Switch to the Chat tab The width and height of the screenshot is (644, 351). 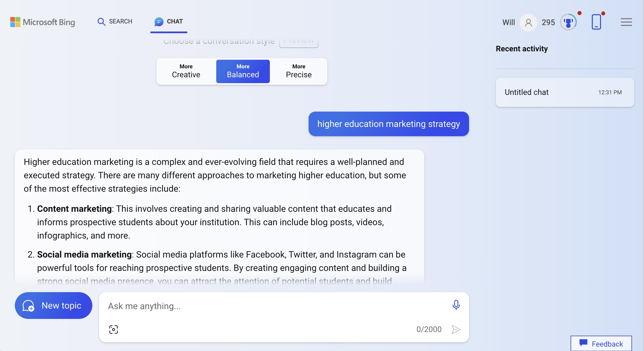(x=169, y=21)
